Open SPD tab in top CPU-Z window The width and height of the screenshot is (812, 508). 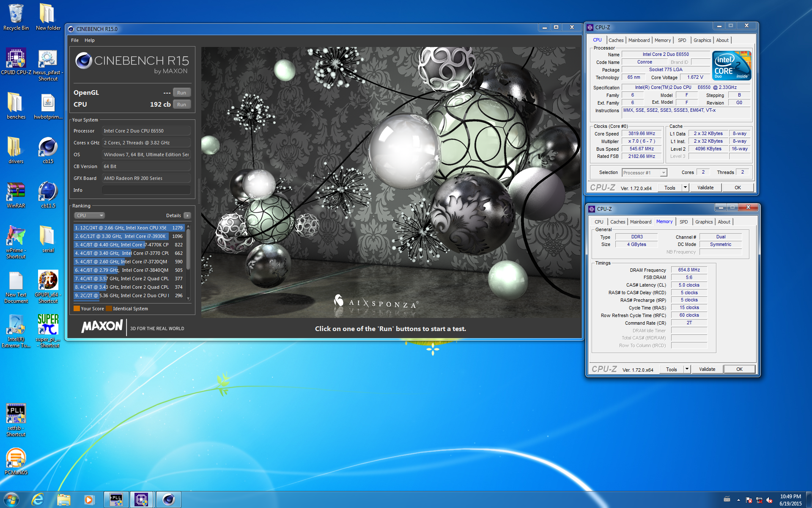[682, 40]
